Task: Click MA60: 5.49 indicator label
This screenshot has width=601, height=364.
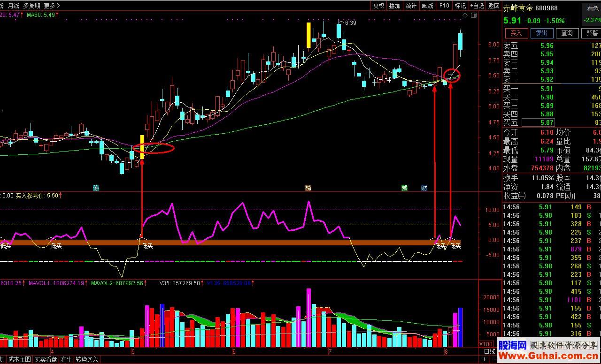Action: tap(42, 15)
